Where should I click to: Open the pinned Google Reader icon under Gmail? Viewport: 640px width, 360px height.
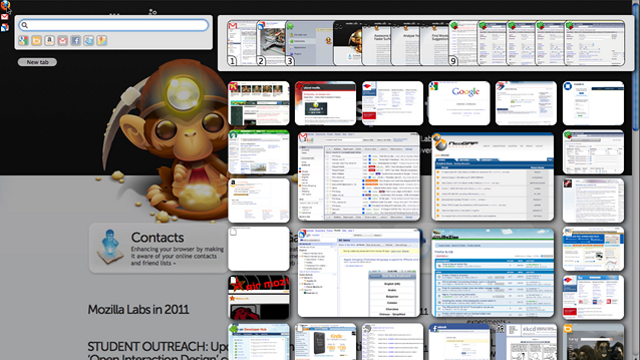point(4,27)
